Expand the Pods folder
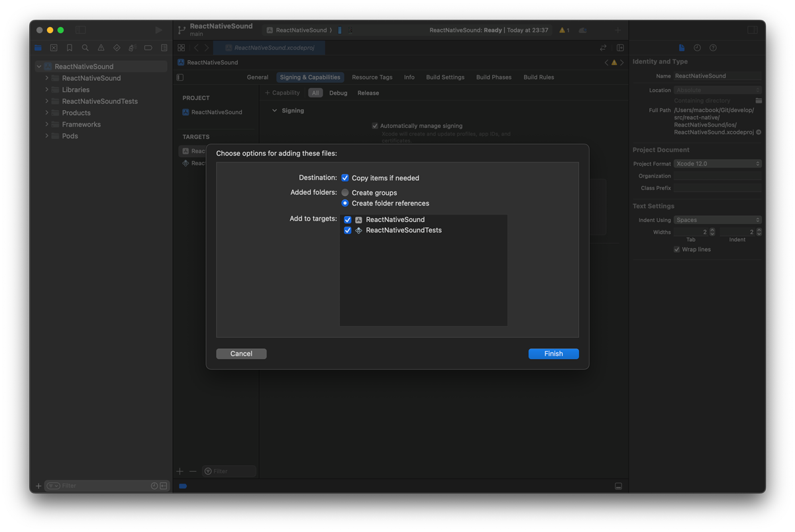 click(x=47, y=136)
